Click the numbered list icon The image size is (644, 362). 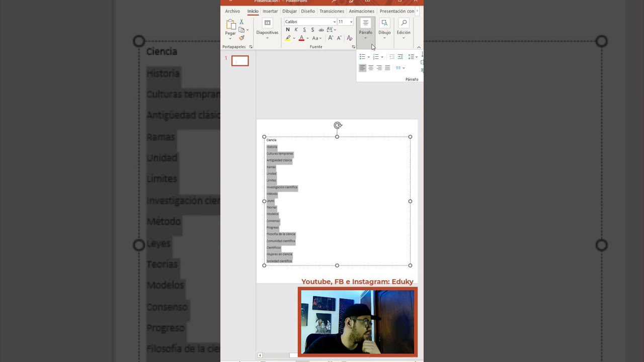tap(376, 57)
